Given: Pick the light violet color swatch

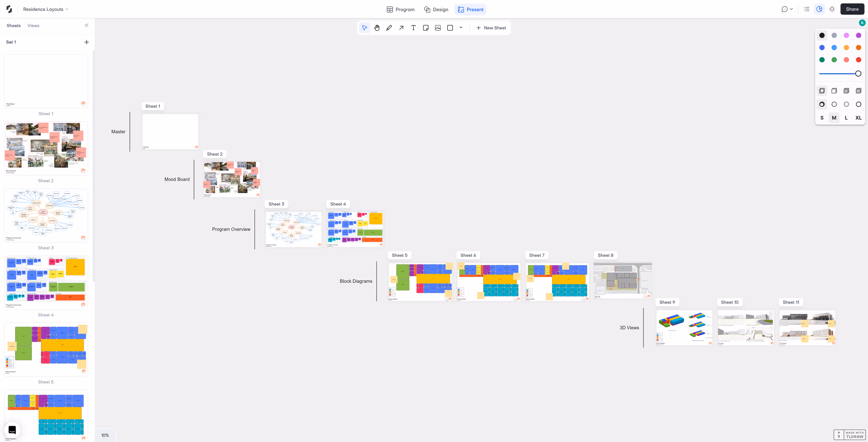Looking at the screenshot, I should pyautogui.click(x=846, y=35).
